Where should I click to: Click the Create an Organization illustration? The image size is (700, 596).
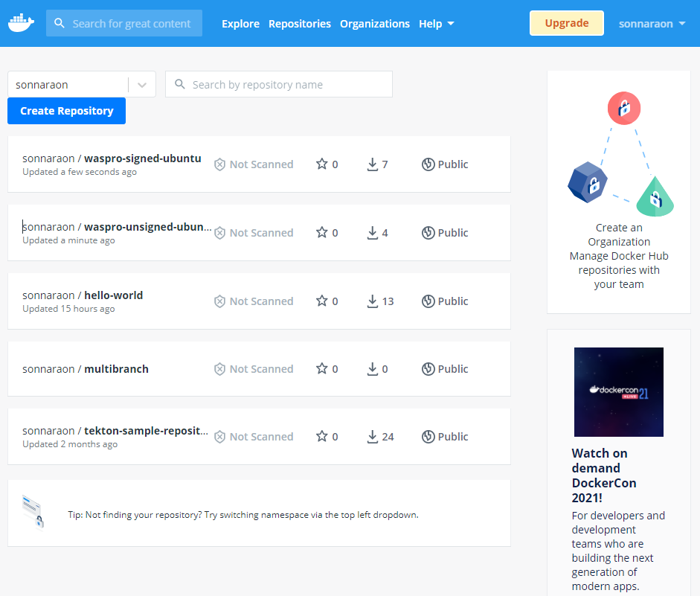click(620, 154)
